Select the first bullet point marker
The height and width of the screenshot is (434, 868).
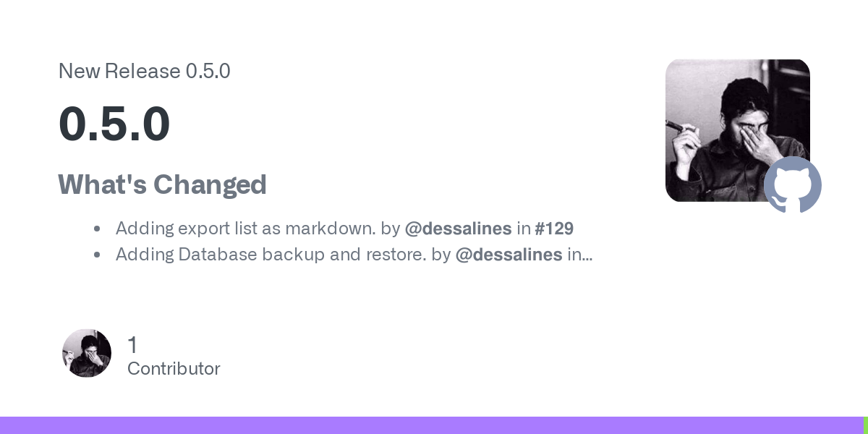pos(97,229)
